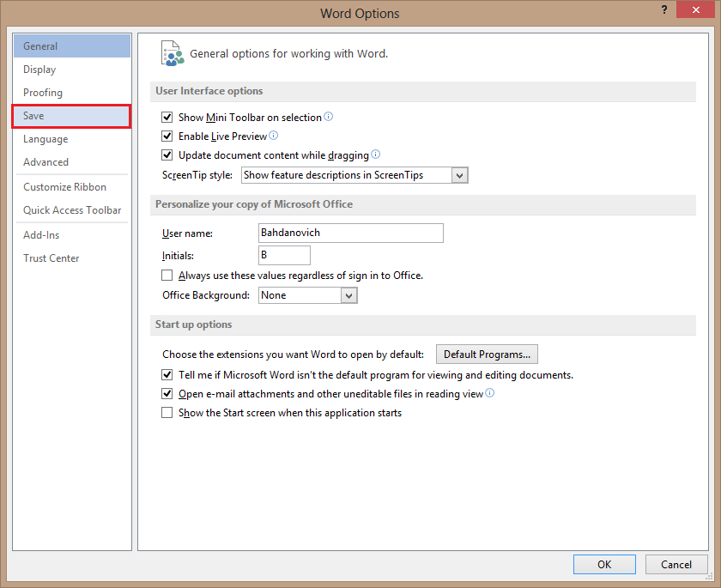Screen dimensions: 721x588
Task: Click the info icon beside Show Mini Toolbar
Action: point(328,117)
